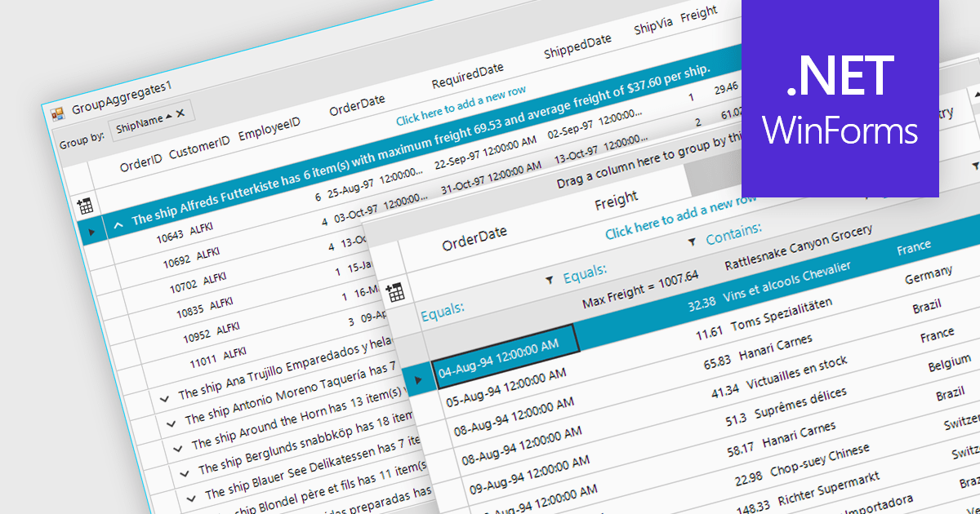This screenshot has width=980, height=514.
Task: Click the add-row grid icon in the GroupAggregates1 window
Action: point(86,206)
